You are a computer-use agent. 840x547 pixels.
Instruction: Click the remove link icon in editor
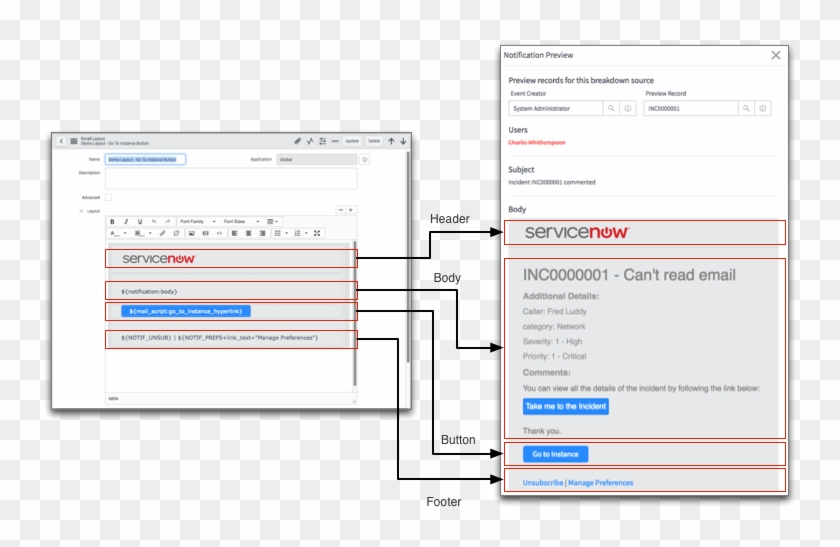coord(176,233)
